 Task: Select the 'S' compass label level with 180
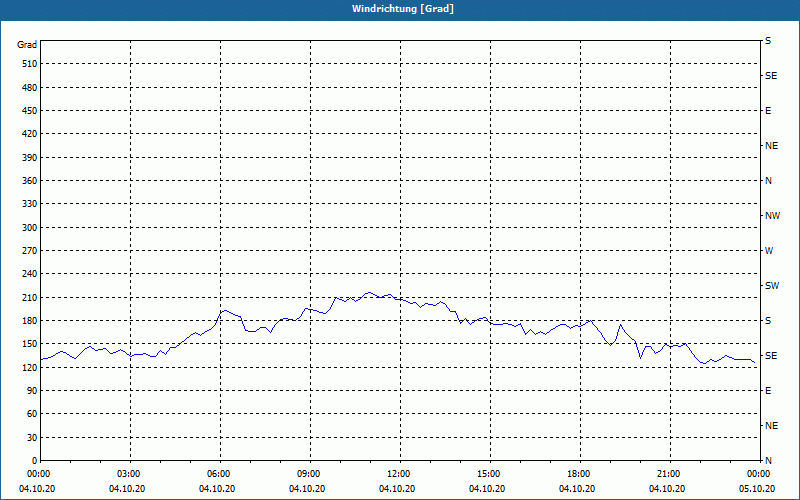point(768,320)
